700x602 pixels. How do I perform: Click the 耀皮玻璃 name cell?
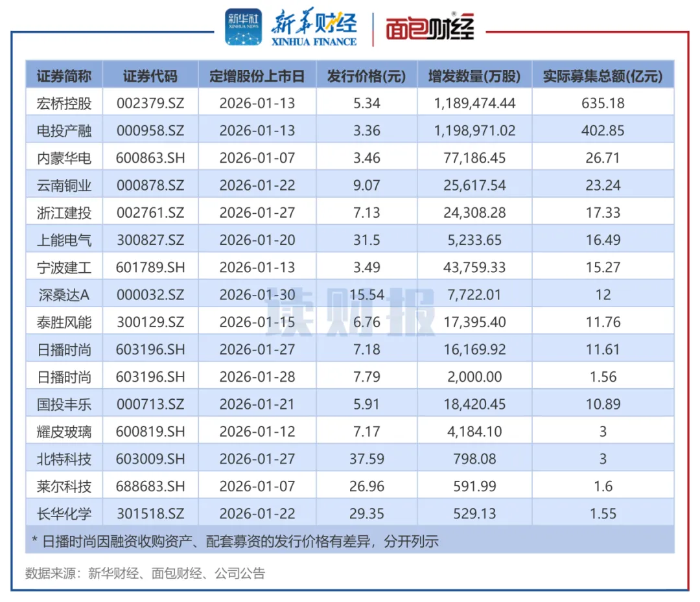pyautogui.click(x=64, y=432)
